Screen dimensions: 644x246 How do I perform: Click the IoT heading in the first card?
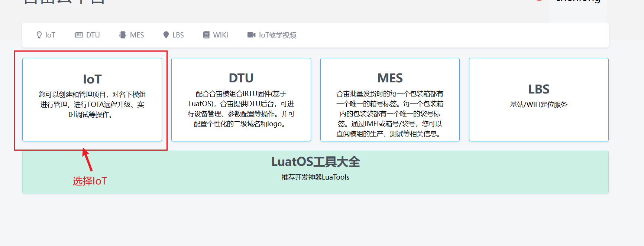(x=92, y=79)
